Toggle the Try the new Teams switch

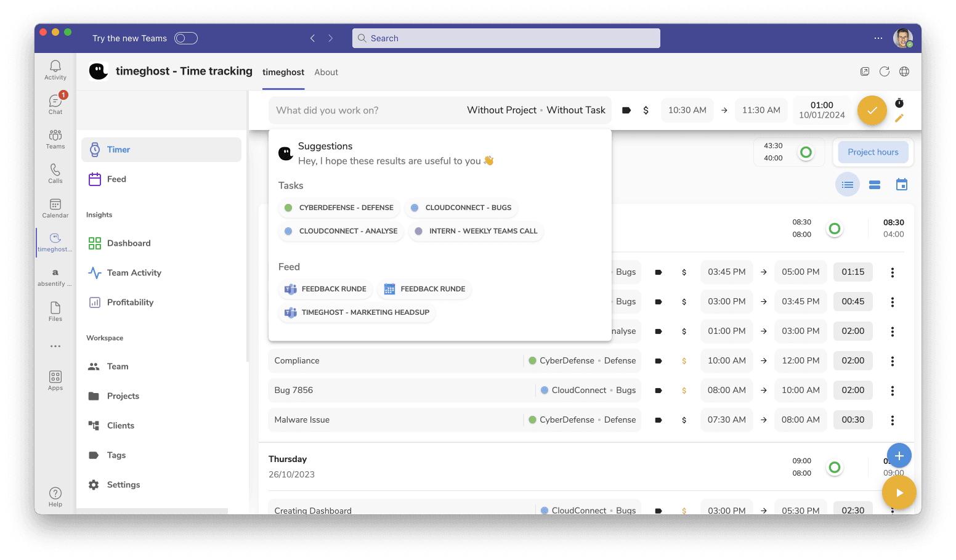(x=185, y=38)
